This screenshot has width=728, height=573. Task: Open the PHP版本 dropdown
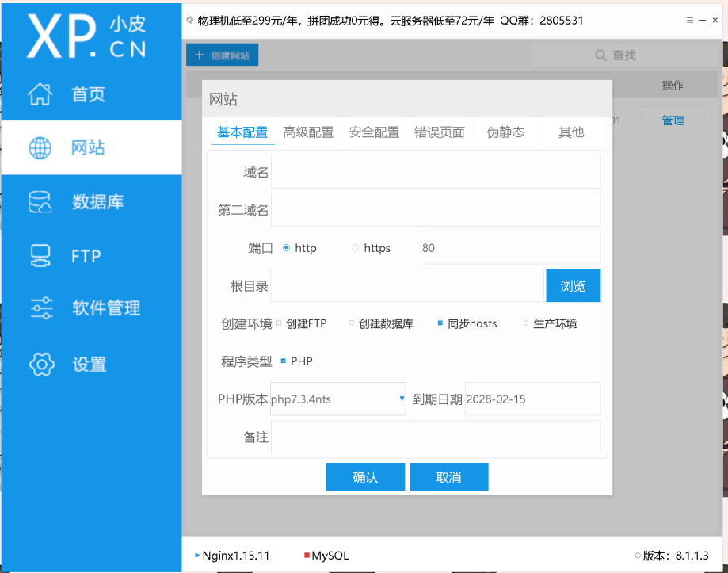338,399
